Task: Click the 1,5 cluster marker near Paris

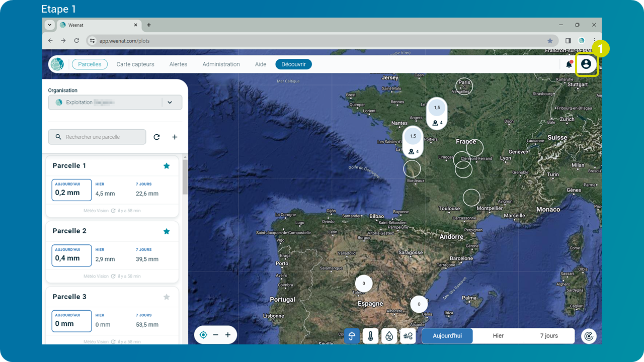Action: click(437, 113)
